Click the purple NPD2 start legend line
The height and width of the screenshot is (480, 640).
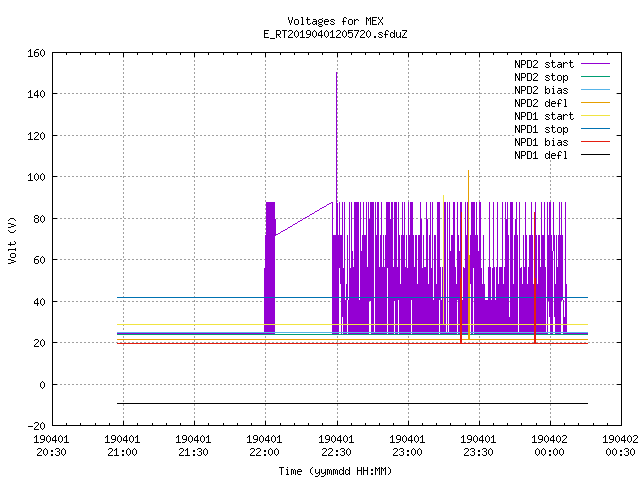click(596, 64)
